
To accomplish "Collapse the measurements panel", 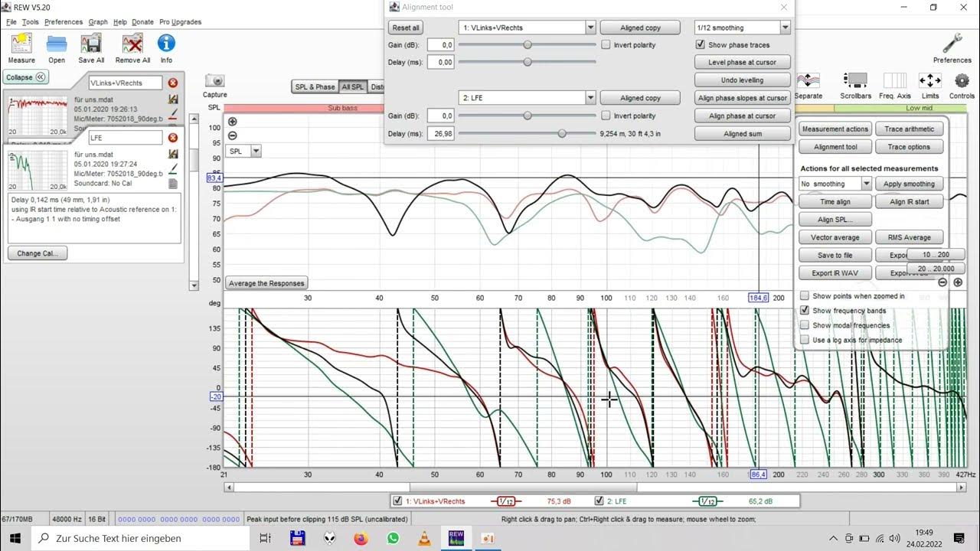I will point(26,77).
